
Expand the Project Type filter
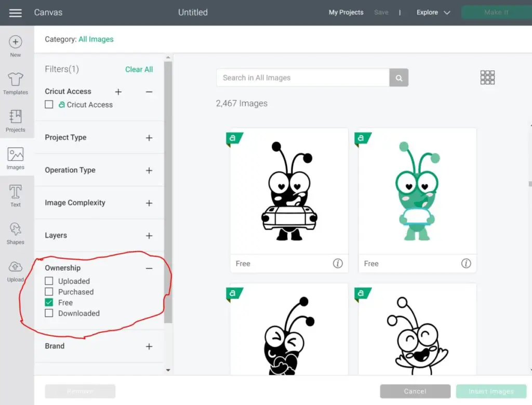tap(149, 138)
